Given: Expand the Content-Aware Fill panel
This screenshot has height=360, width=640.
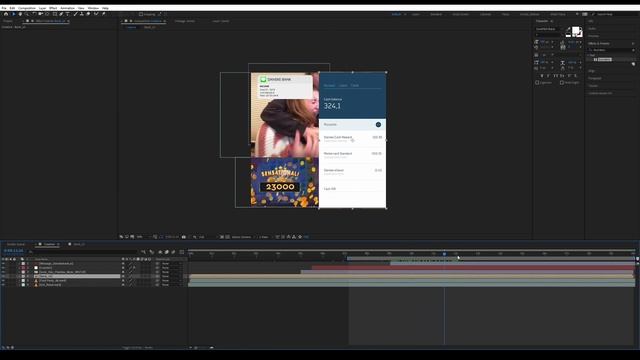Looking at the screenshot, I should [x=600, y=93].
